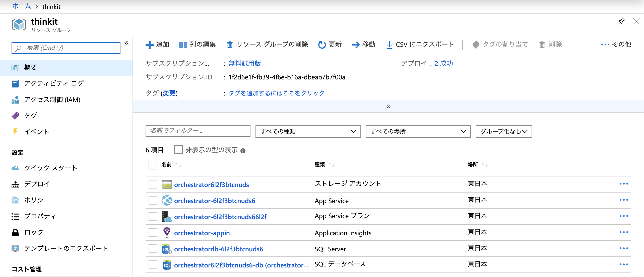
Task: Click the デプロイ sidebar icon
Action: 15,184
